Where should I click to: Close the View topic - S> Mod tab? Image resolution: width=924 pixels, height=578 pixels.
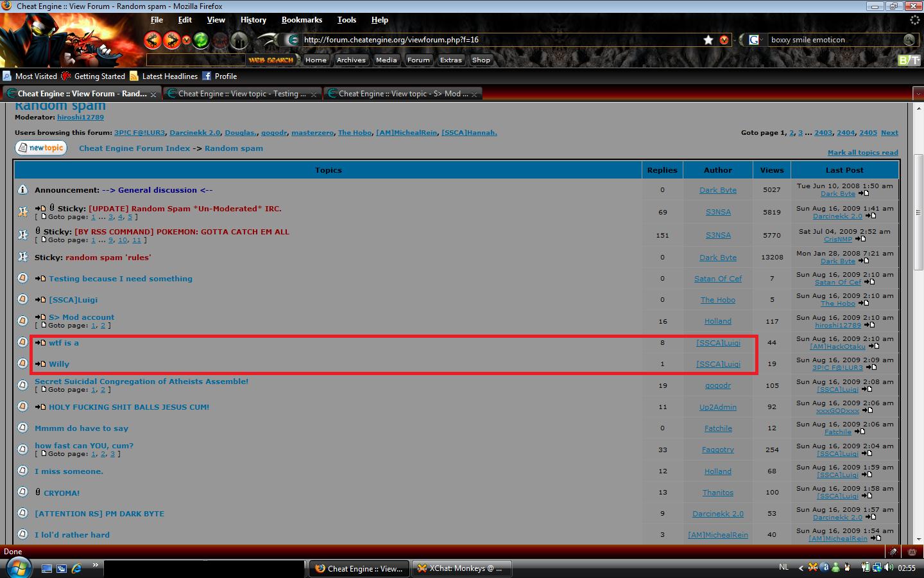click(x=474, y=94)
